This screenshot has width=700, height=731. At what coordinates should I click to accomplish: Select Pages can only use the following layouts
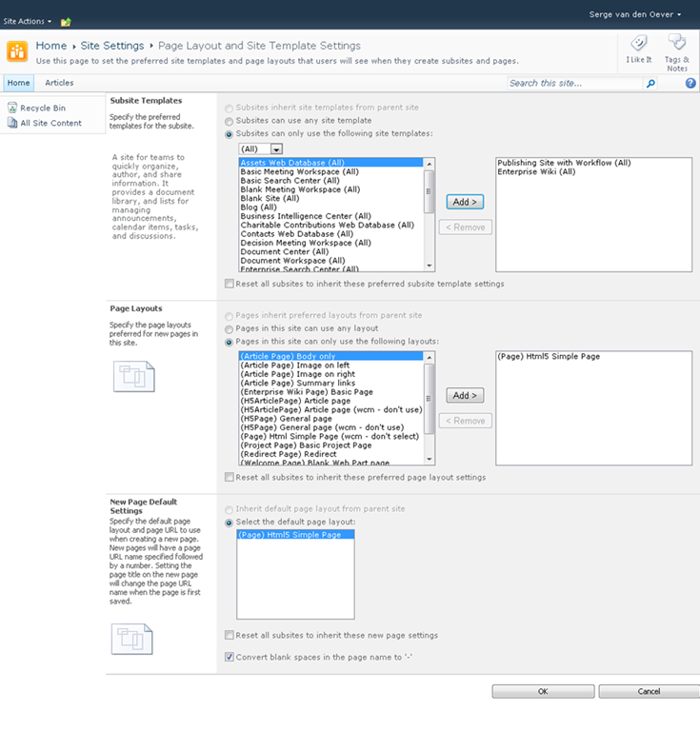pyautogui.click(x=229, y=343)
